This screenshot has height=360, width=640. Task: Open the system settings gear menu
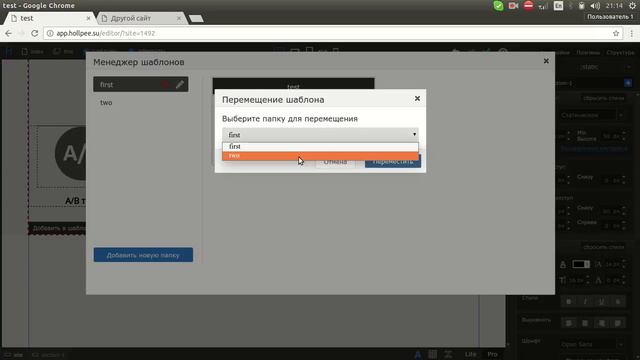tap(632, 6)
